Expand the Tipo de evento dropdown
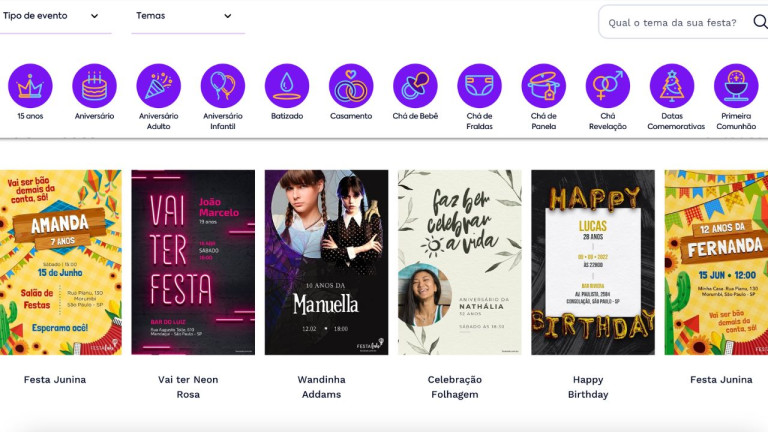Viewport: 768px width, 432px height. click(55, 16)
